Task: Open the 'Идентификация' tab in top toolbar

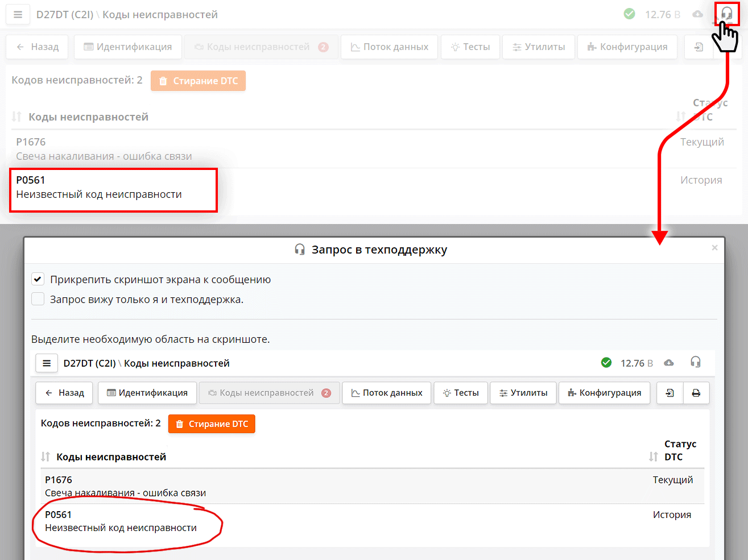Action: [128, 47]
